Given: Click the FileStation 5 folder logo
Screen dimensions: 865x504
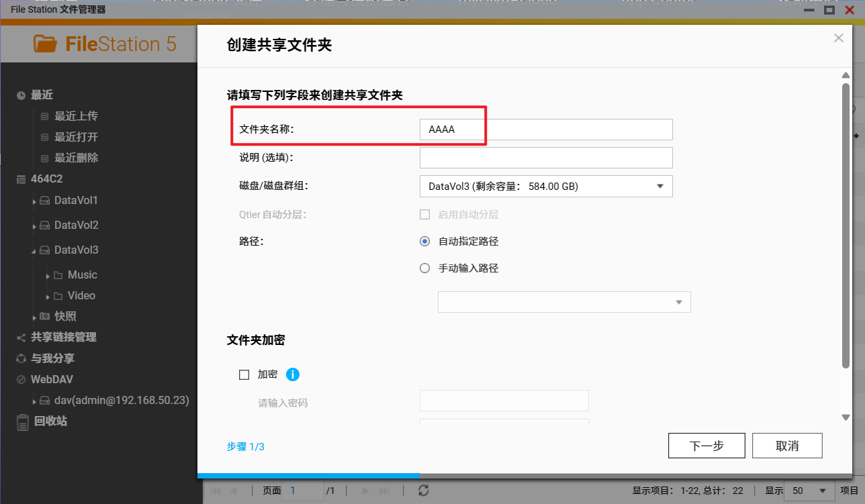Looking at the screenshot, I should point(46,44).
